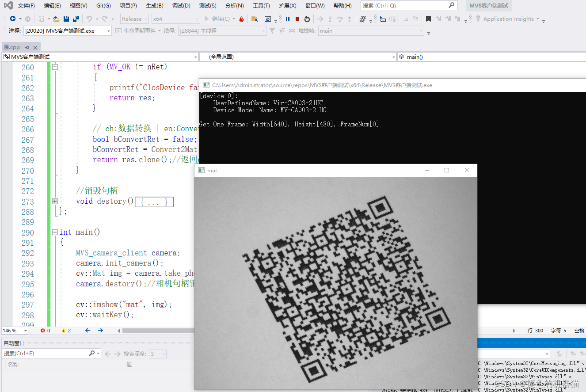Click the Find in Files folder-search icon
Screen dimensions: 586x392
pos(254,19)
